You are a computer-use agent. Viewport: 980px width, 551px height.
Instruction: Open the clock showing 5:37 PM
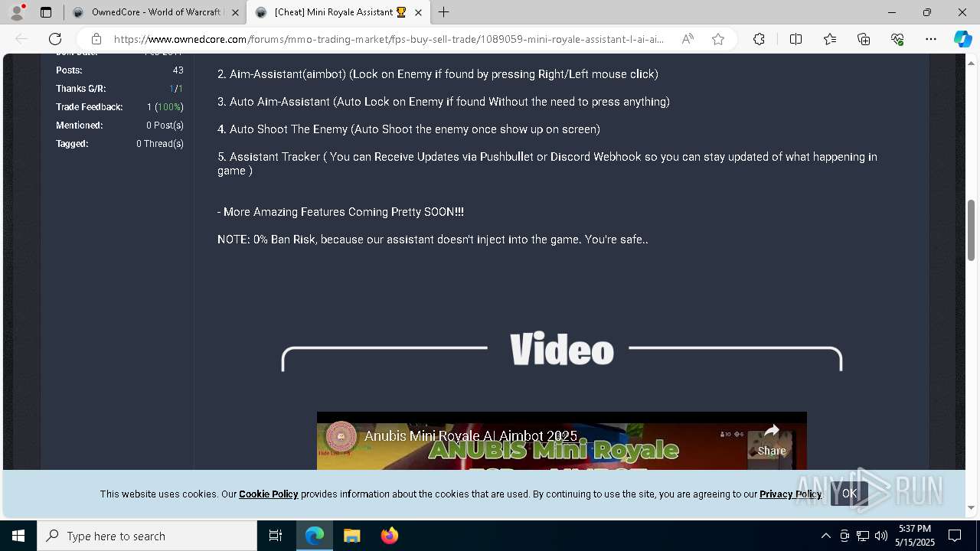click(915, 536)
